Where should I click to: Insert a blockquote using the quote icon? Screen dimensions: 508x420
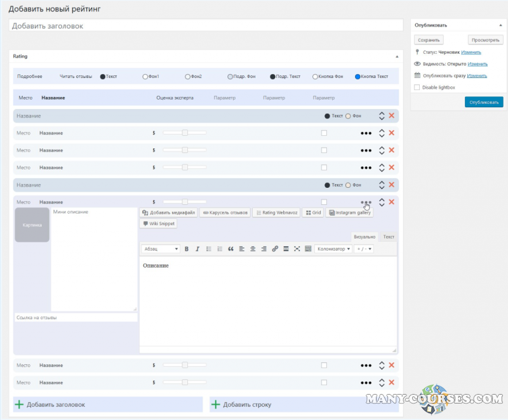pos(231,249)
